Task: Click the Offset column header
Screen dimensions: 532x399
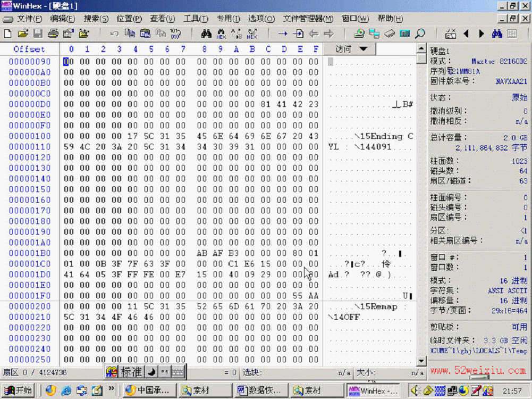Action: (29, 49)
